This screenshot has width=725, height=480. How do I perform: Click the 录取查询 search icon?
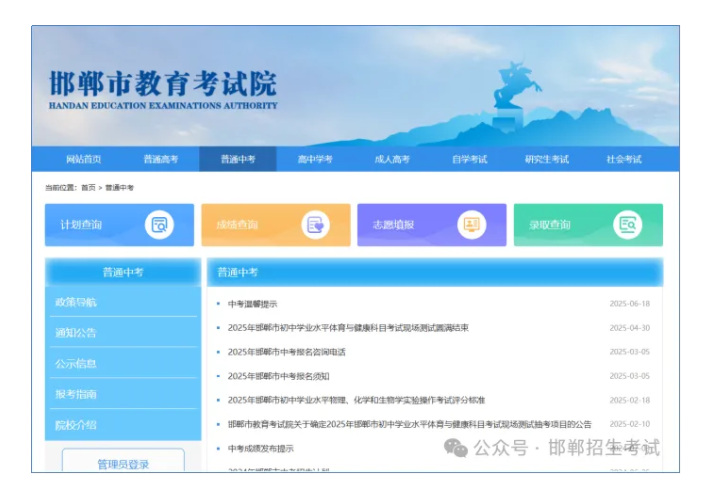(628, 225)
